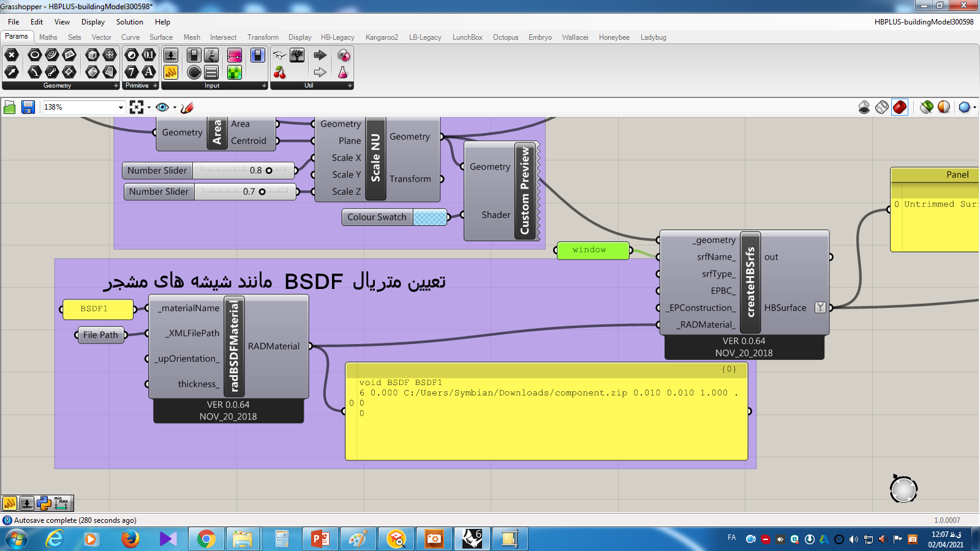Toggle the document preview settings sphere
The width and height of the screenshot is (980, 551).
[x=944, y=107]
